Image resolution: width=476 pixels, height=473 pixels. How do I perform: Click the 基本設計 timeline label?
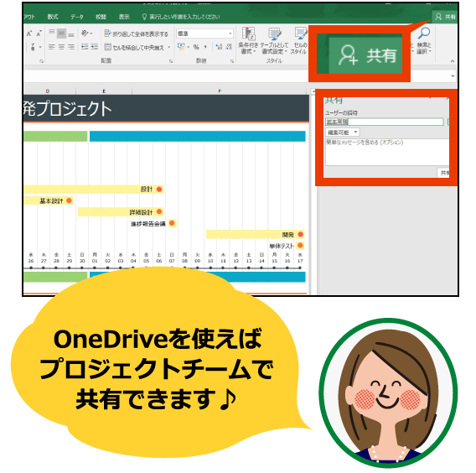click(x=51, y=200)
